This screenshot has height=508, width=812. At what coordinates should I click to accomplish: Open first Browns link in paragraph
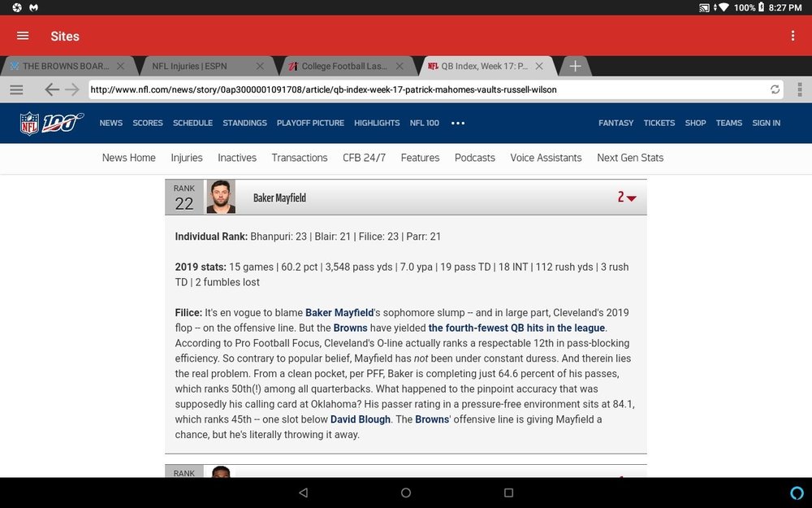(x=350, y=328)
